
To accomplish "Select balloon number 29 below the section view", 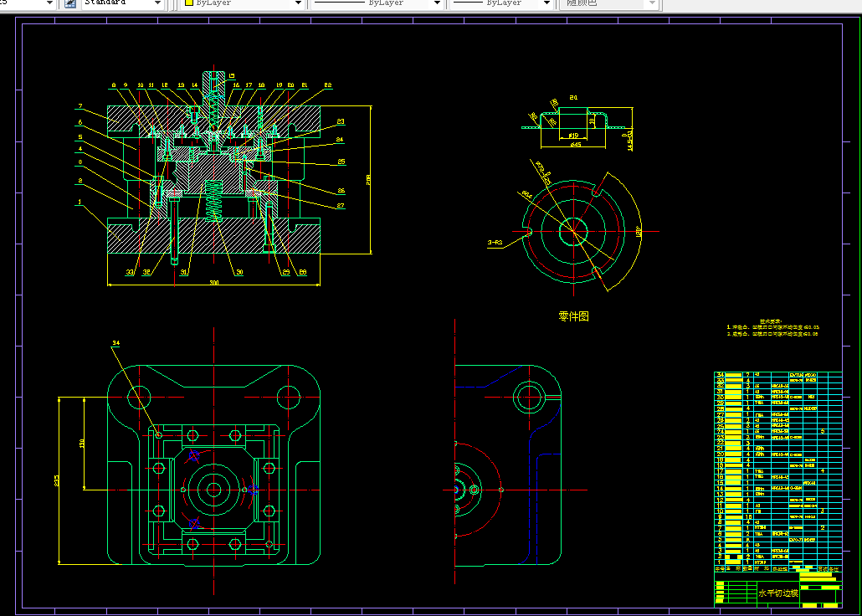I will coord(286,272).
